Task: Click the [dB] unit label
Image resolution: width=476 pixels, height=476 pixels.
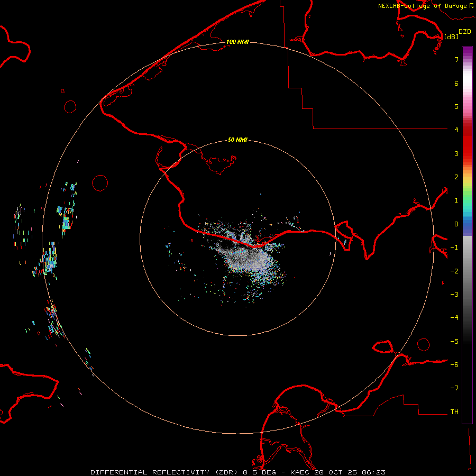Action: (451, 37)
